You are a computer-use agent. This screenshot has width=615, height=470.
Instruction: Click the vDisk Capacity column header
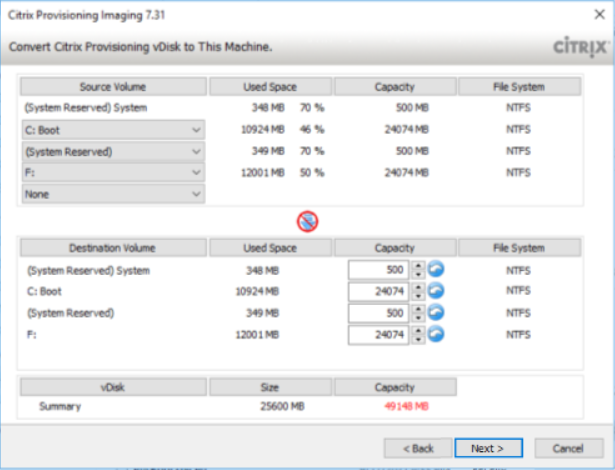pyautogui.click(x=395, y=387)
